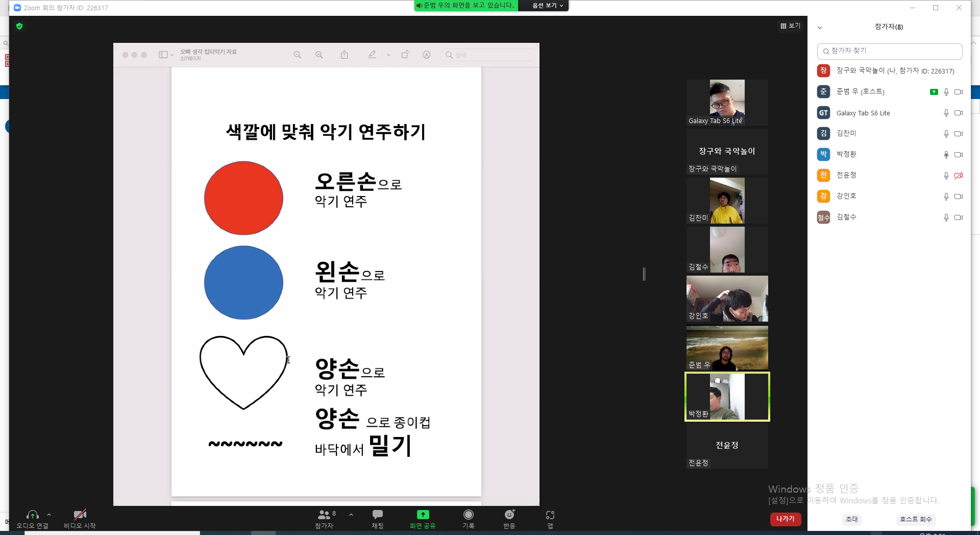Open 반응 reactions menu

509,519
